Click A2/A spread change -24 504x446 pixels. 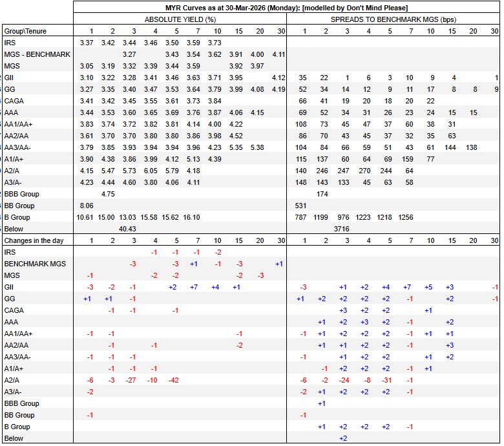[344, 380]
